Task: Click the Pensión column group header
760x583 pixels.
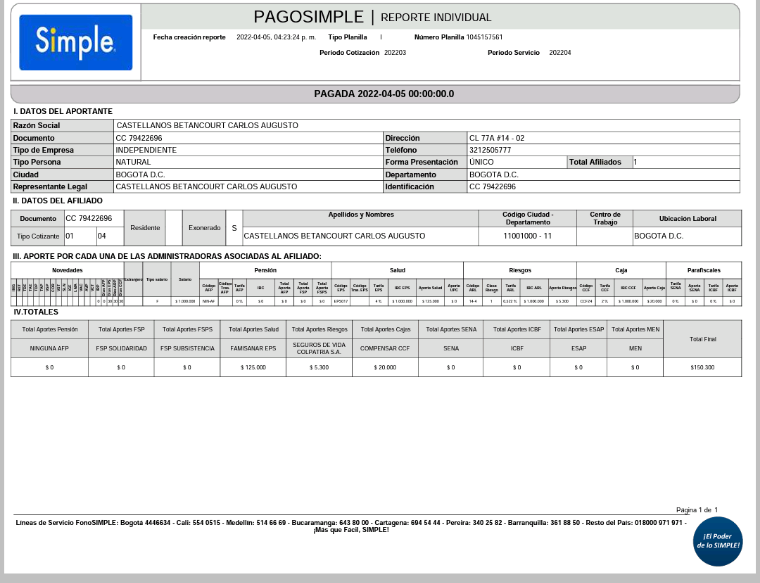Action: point(265,270)
